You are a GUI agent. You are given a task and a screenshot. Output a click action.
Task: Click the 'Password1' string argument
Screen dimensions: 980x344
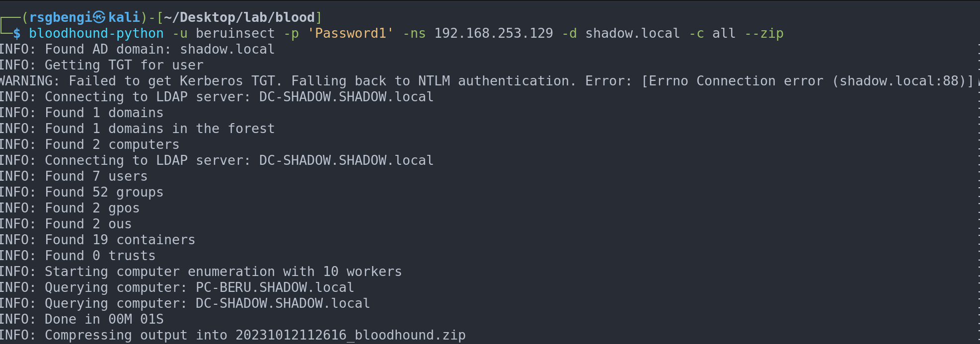(x=351, y=33)
